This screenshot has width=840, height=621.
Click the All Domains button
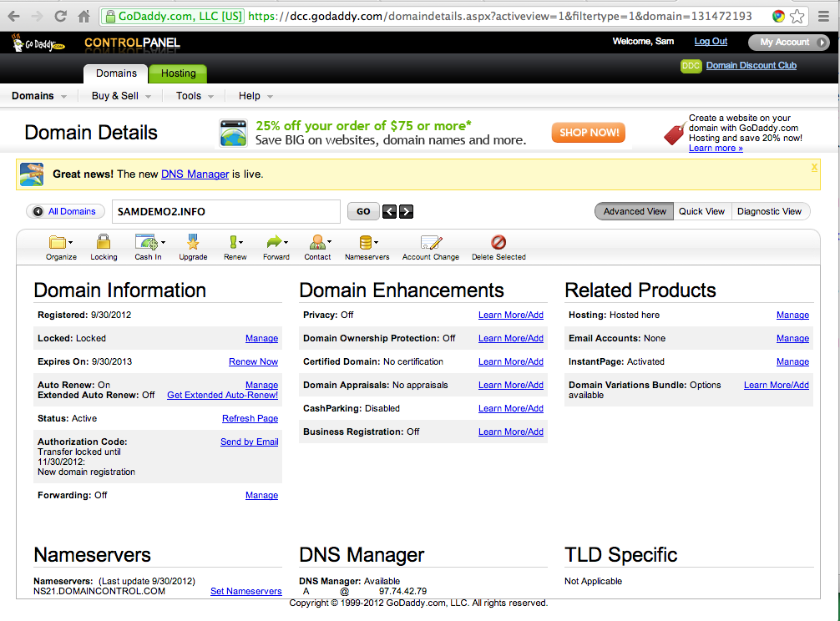click(65, 211)
